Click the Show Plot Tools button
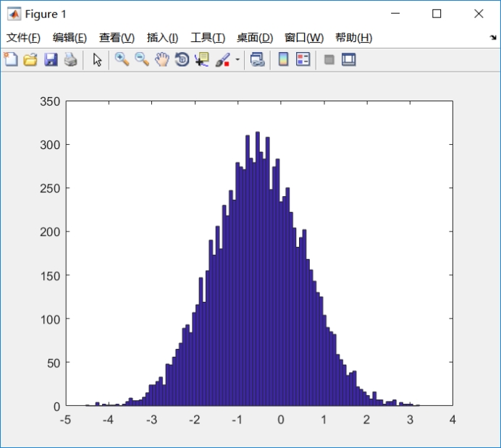 click(349, 59)
